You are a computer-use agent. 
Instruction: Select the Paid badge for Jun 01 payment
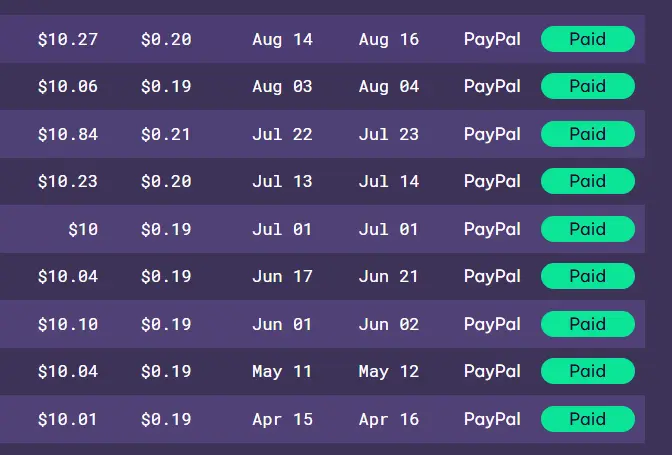click(588, 324)
